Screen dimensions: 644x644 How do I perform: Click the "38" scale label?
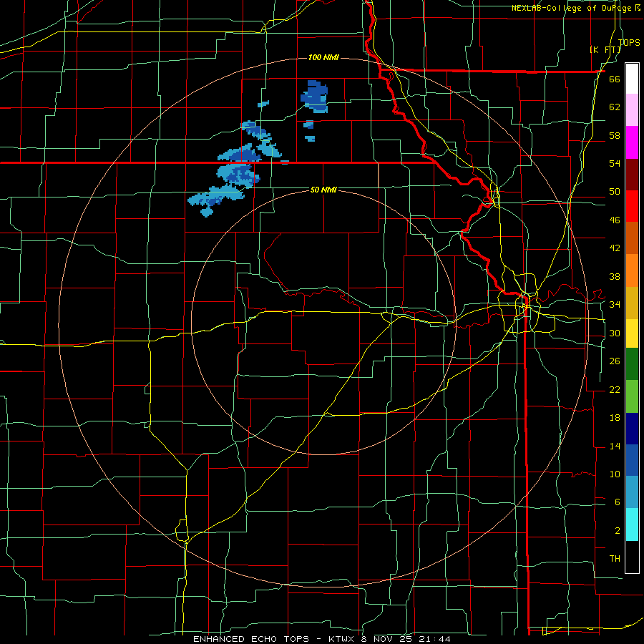[615, 276]
